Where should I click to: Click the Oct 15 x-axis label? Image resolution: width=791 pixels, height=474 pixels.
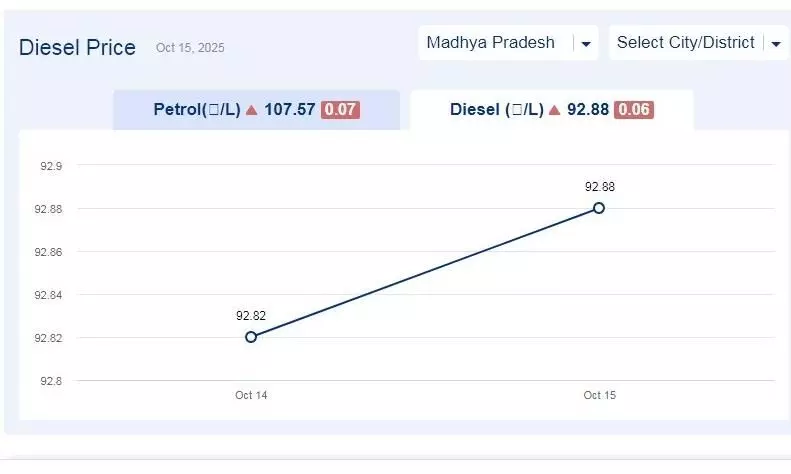click(599, 395)
